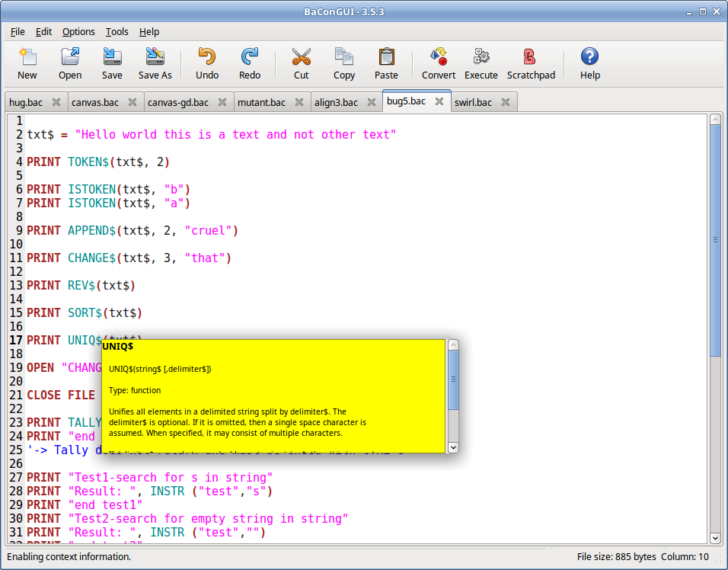Close the canvas-gd.bac tab

pos(222,102)
